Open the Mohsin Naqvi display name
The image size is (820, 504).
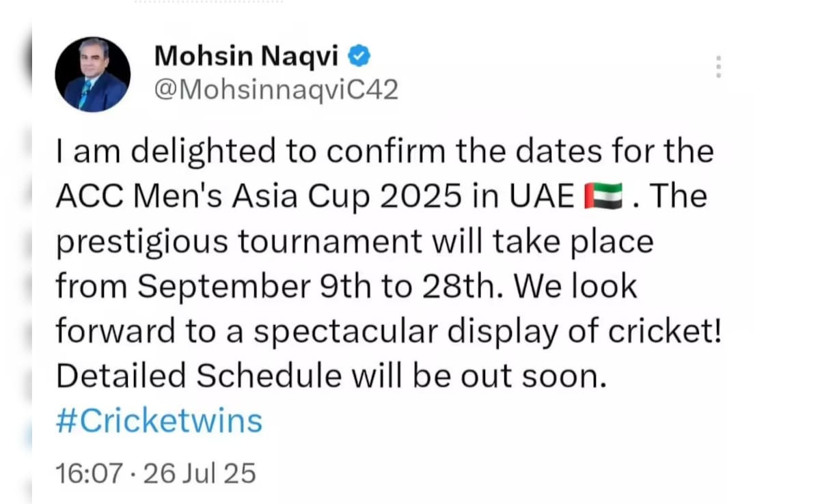click(x=247, y=55)
